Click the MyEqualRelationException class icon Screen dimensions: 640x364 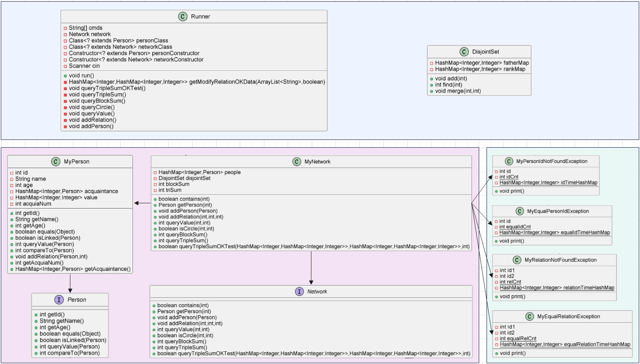tap(530, 317)
